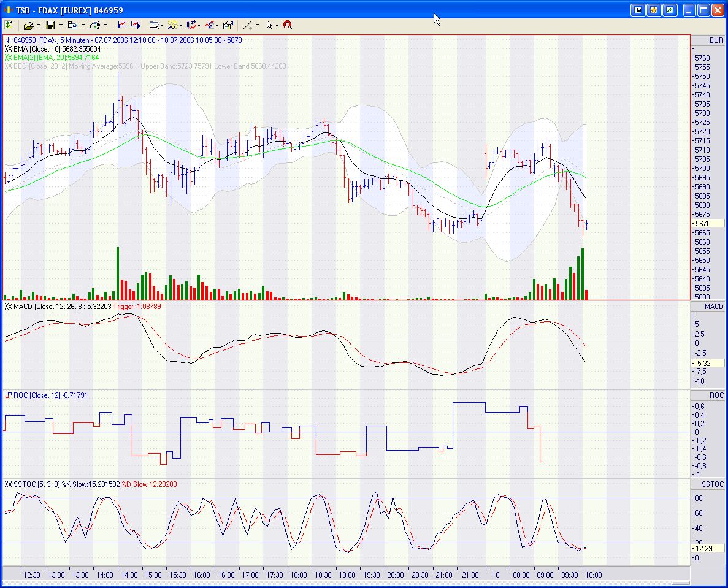
Task: Select the signals sigma icon
Action: tap(210, 25)
